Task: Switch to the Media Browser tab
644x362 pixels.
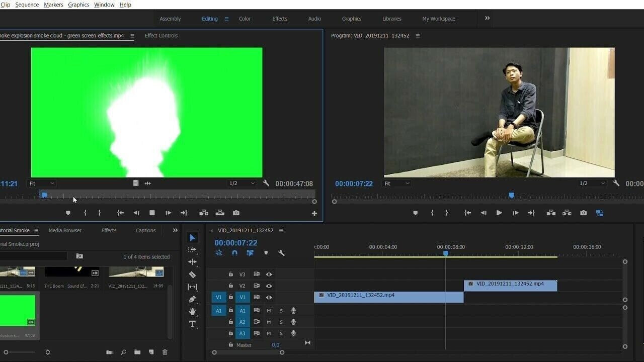Action: pos(65,230)
